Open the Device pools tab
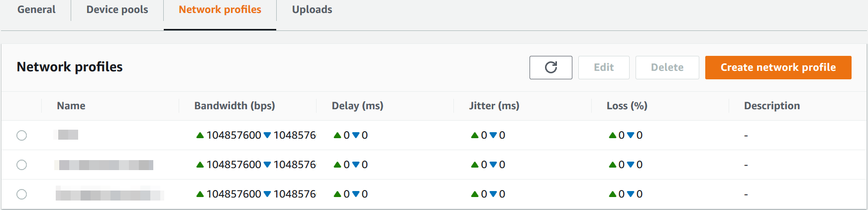868x210 pixels. 117,10
